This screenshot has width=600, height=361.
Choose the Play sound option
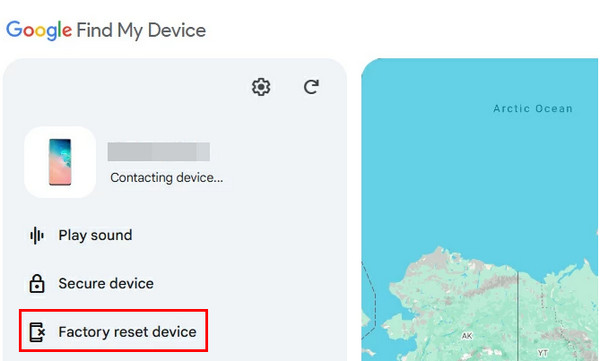pos(81,235)
